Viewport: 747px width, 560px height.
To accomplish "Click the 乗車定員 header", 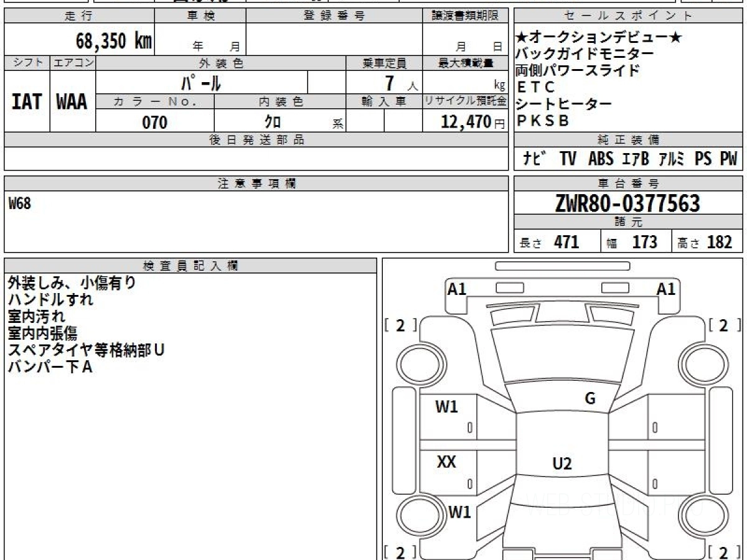I will click(384, 63).
